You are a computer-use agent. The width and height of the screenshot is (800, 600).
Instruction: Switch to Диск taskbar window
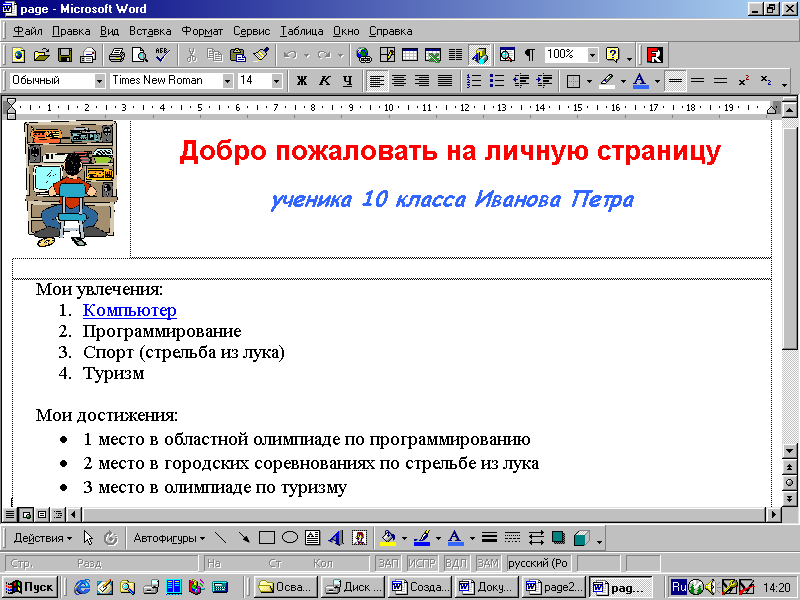(x=353, y=587)
